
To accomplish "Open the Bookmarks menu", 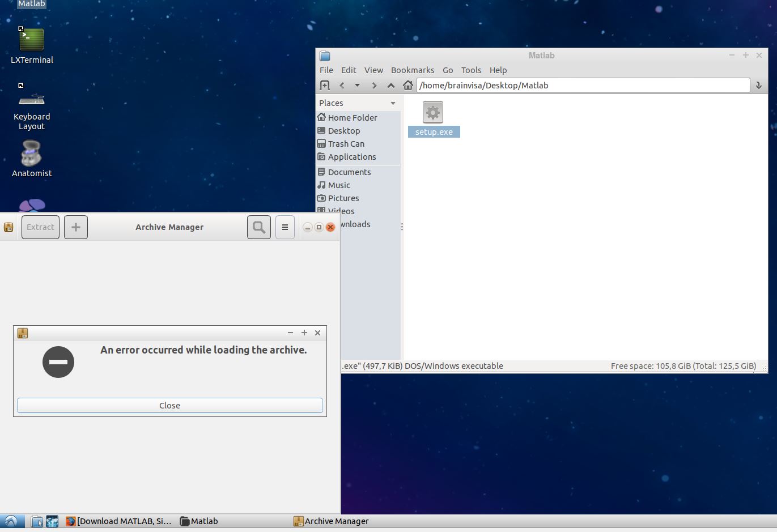I will [x=413, y=70].
